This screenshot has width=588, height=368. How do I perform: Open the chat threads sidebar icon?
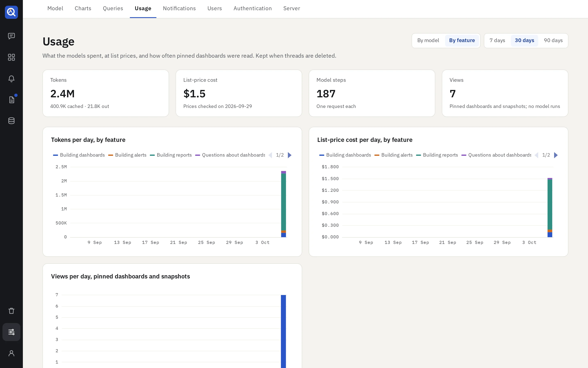(x=11, y=36)
